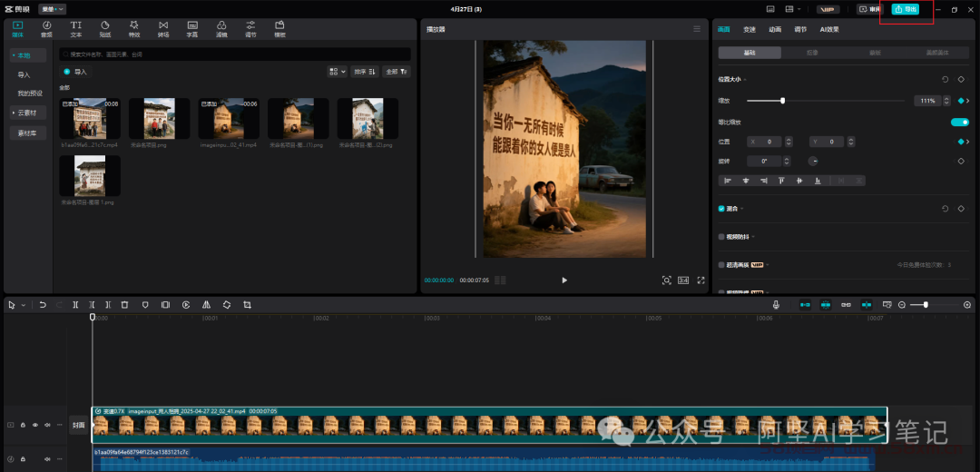This screenshot has height=472, width=980.
Task: Switch to the 变速 speed tab
Action: point(750,29)
